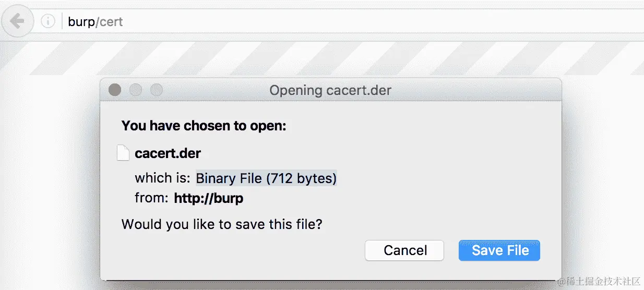Image resolution: width=644 pixels, height=290 pixels.
Task: Click the browser back arrow button
Action: (x=18, y=21)
